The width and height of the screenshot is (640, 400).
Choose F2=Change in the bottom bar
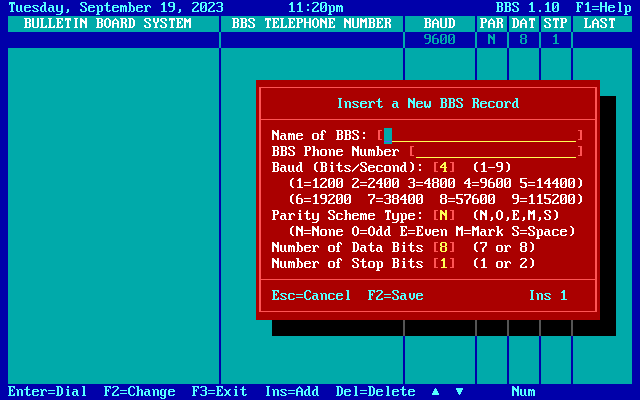[139, 392]
